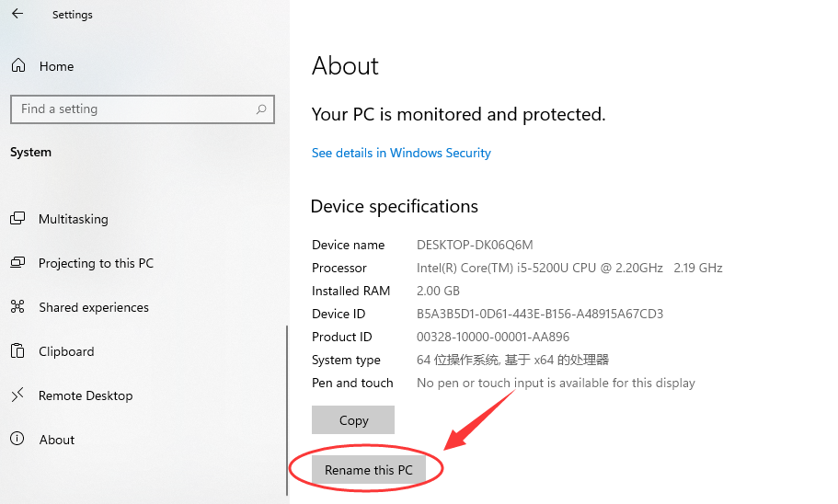Click the Clipboard icon
838x504 pixels.
coord(17,351)
